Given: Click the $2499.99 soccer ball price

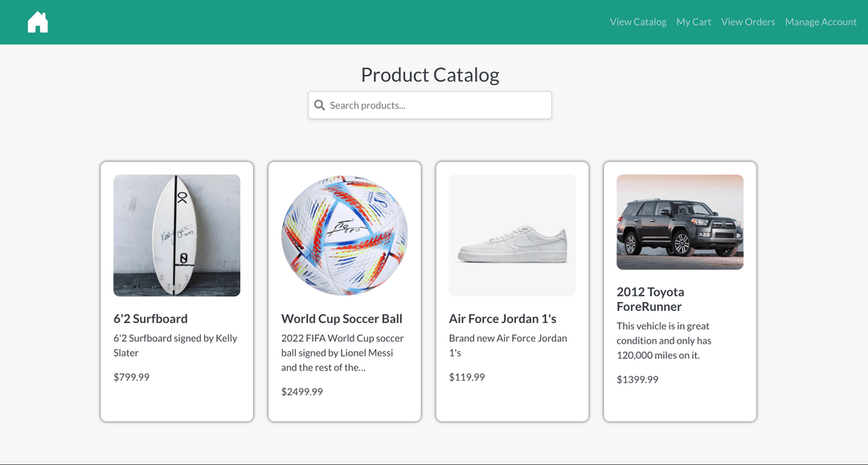Looking at the screenshot, I should pyautogui.click(x=301, y=391).
